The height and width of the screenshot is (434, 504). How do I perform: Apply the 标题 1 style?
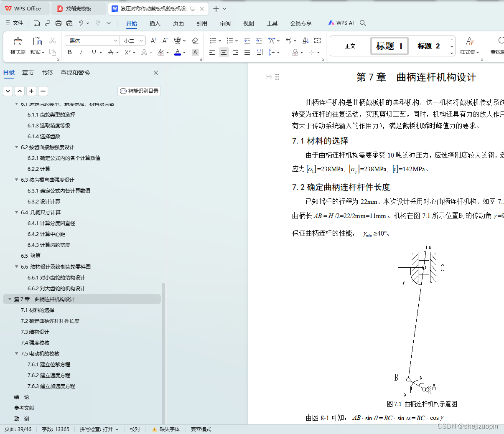click(389, 46)
